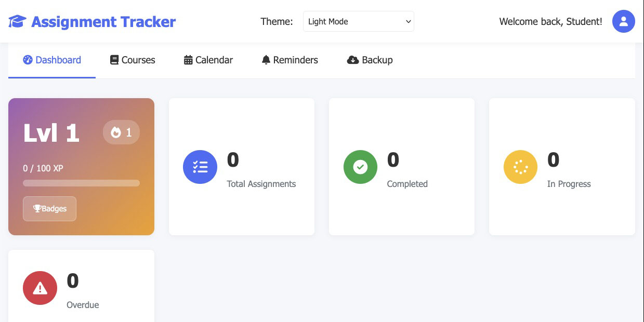Click the Courses book icon
This screenshot has width=644, height=322.
pyautogui.click(x=114, y=60)
